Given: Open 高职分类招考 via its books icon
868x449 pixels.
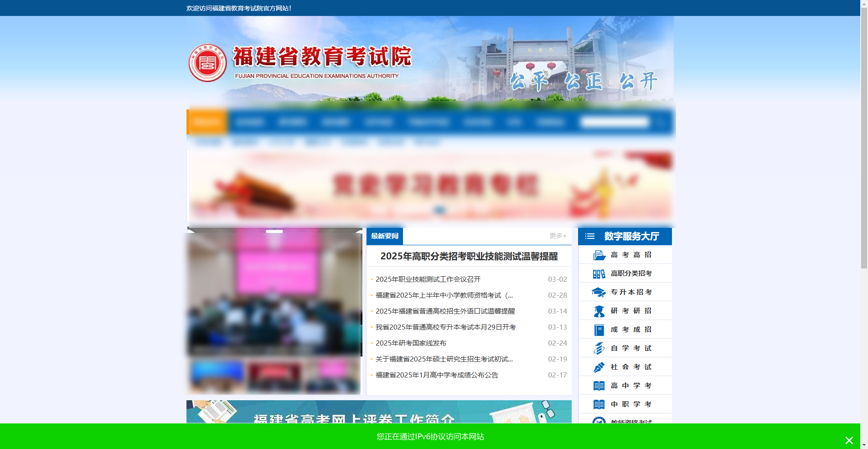Looking at the screenshot, I should click(599, 273).
